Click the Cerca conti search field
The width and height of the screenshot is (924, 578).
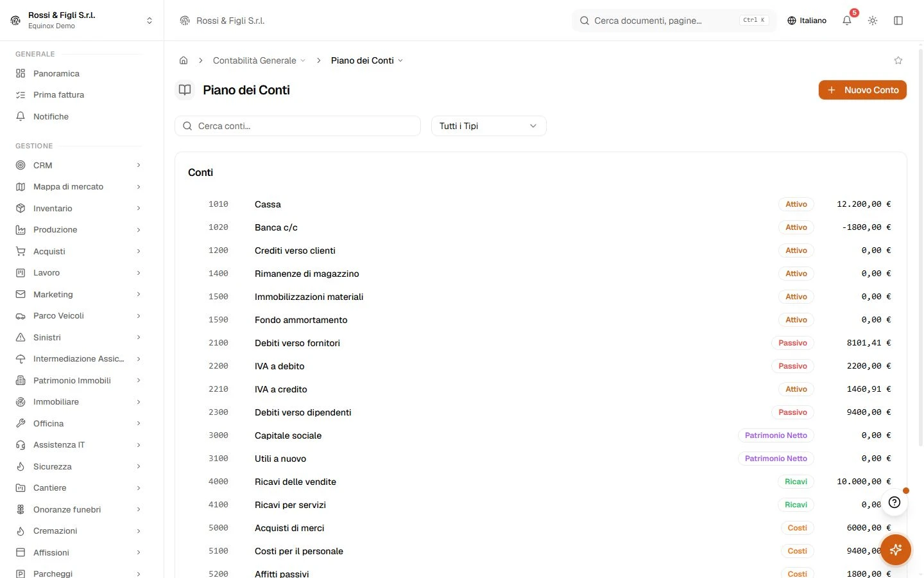coord(298,126)
